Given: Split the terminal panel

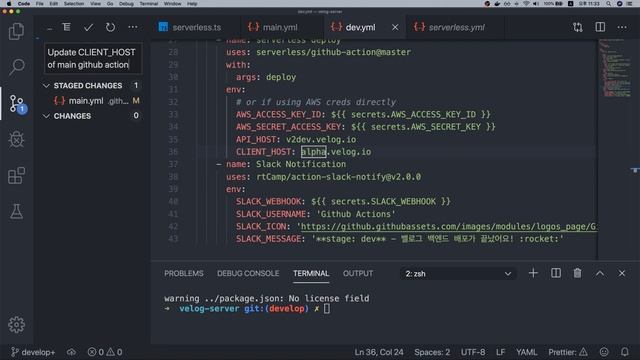Looking at the screenshot, I should pyautogui.click(x=556, y=273).
